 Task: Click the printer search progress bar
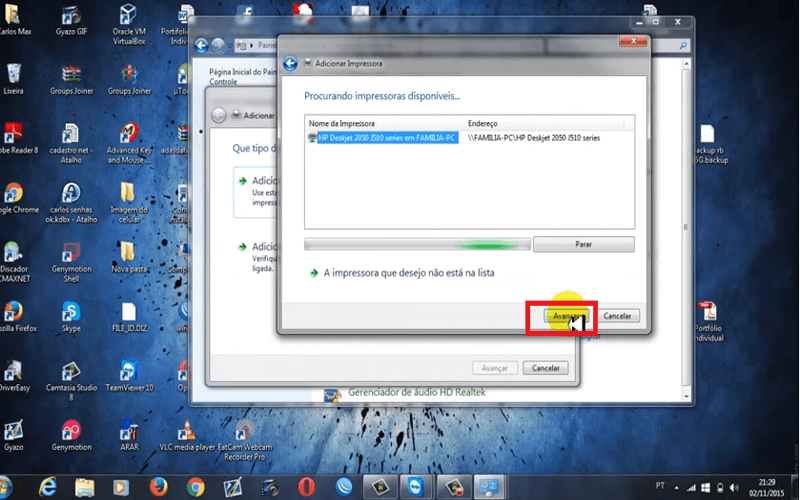(x=416, y=244)
